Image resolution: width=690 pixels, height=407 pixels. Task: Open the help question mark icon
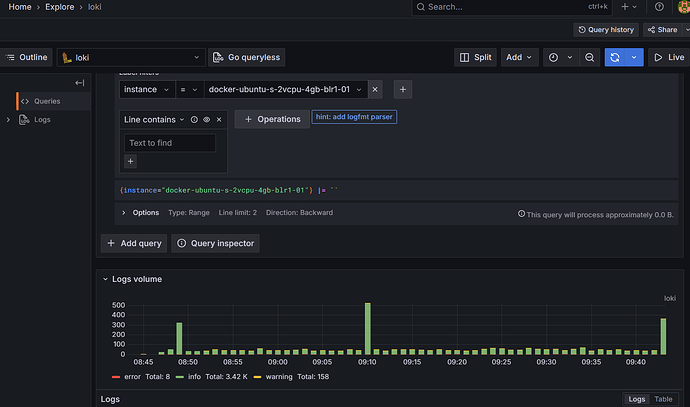[659, 7]
